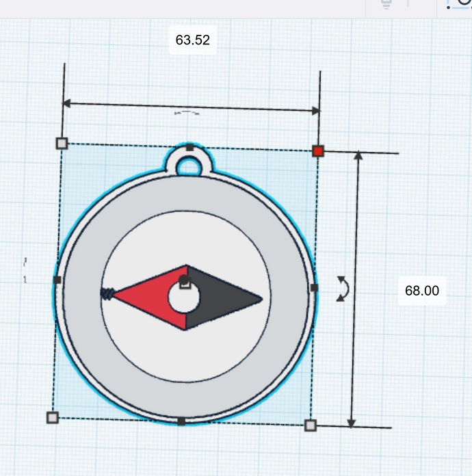Viewport: 472px width, 476px height.
Task: Click the black top-edge midpoint handle
Action: 189,147
